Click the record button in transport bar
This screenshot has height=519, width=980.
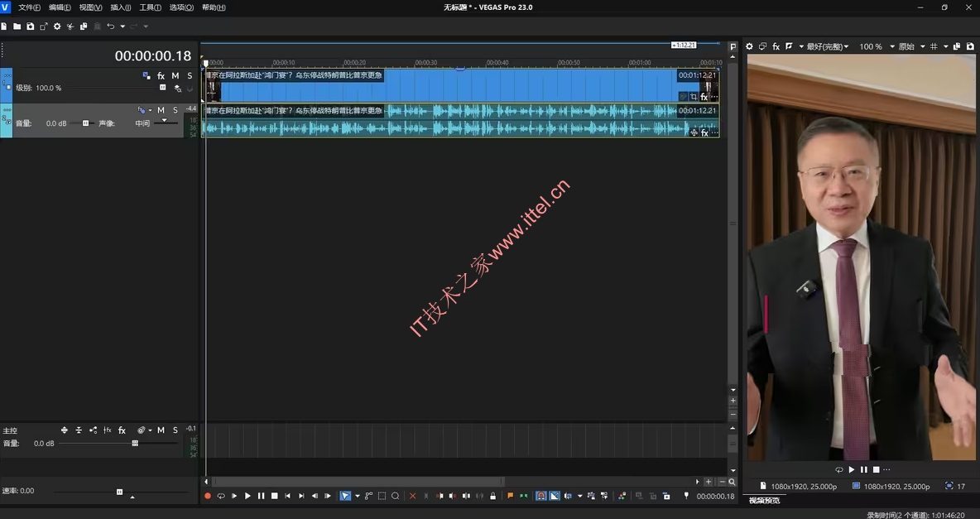(208, 496)
